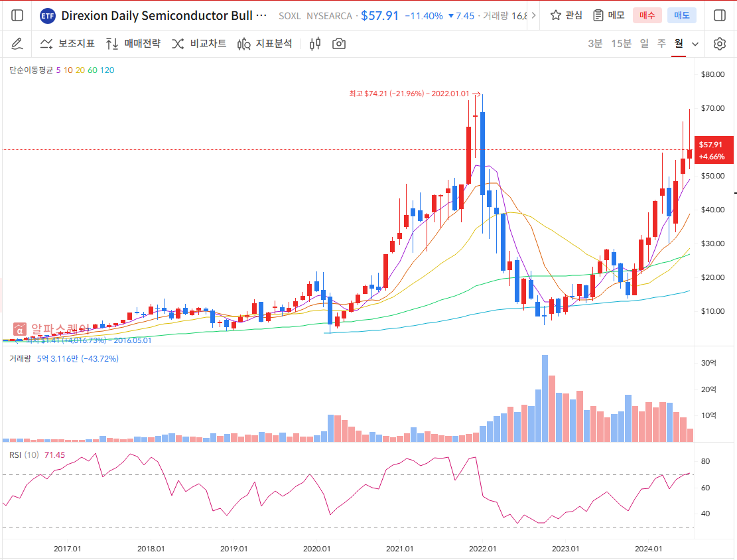Click the $80.00 price axis label
The height and width of the screenshot is (560, 737).
coord(713,74)
